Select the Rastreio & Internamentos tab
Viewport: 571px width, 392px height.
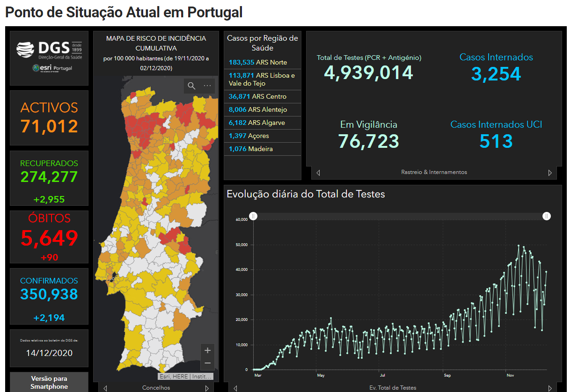point(434,172)
